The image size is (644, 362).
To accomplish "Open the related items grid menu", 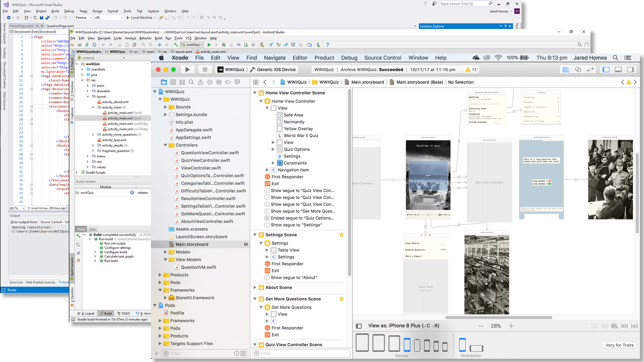I will [x=256, y=82].
